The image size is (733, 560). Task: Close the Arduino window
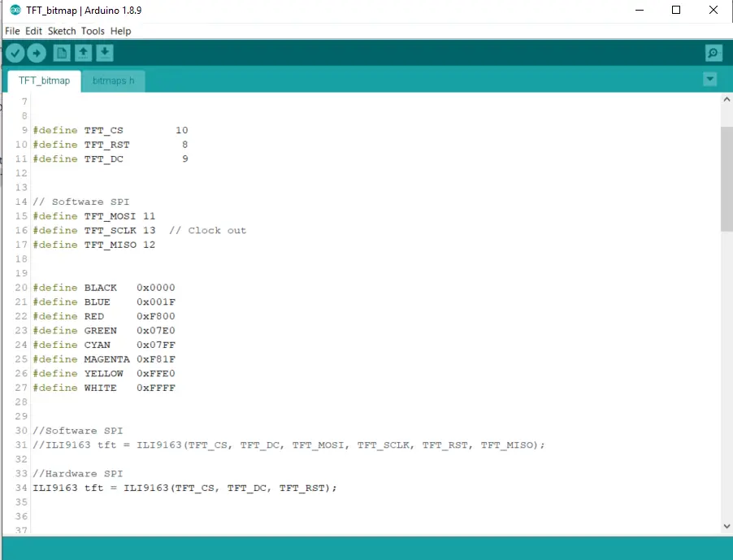pyautogui.click(x=713, y=10)
